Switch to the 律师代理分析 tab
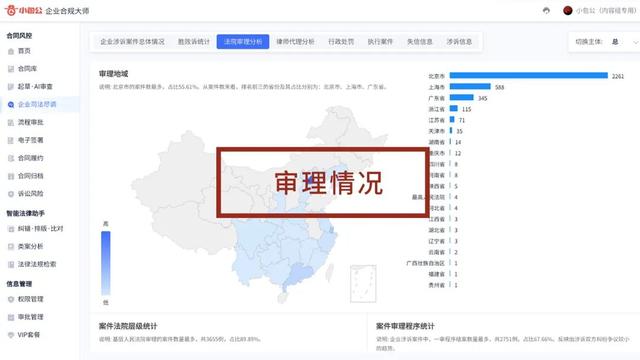The width and height of the screenshot is (640, 360). pos(296,42)
